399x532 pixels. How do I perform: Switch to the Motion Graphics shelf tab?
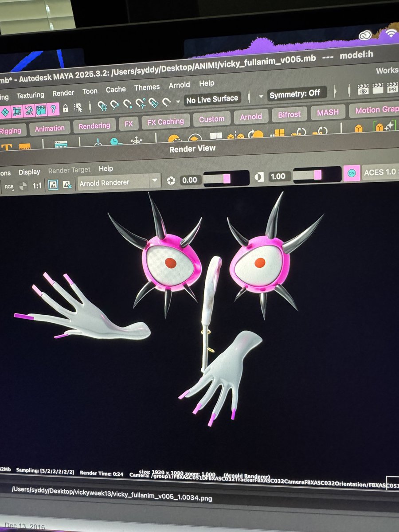[373, 110]
